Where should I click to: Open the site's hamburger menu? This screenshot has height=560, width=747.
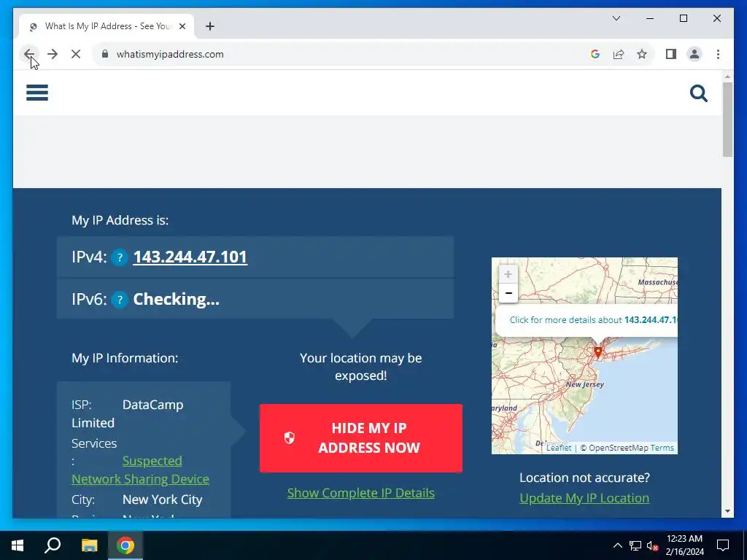(37, 93)
